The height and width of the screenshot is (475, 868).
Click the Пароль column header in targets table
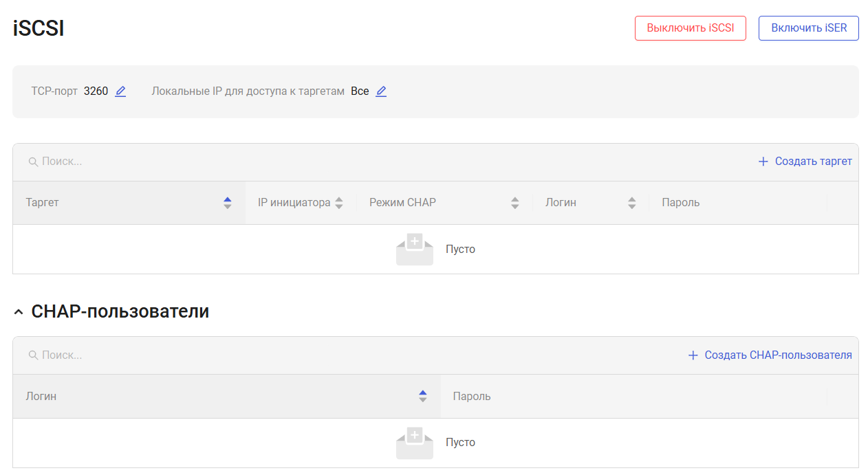680,203
